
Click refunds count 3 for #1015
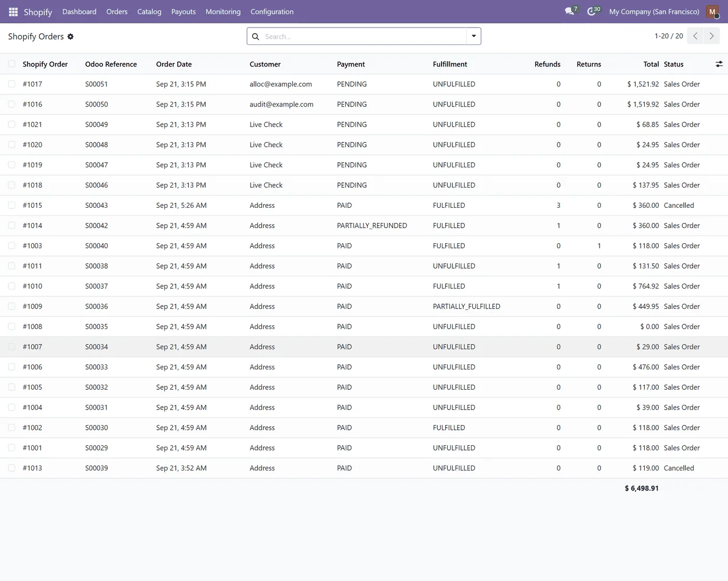(558, 205)
